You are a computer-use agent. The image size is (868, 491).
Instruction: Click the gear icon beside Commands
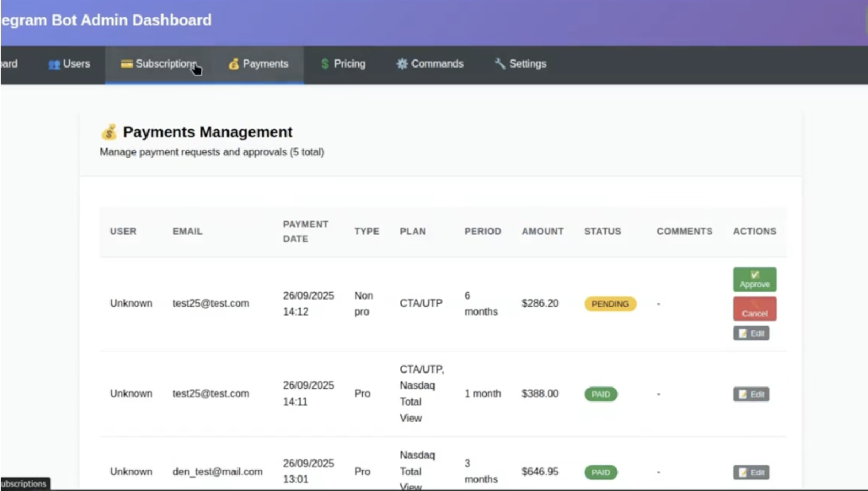(x=402, y=64)
